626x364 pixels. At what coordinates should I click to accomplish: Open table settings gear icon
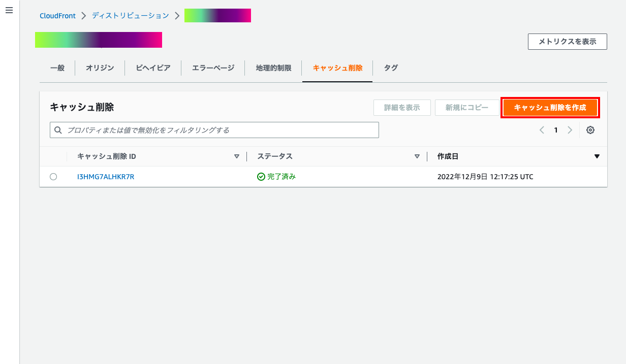click(590, 130)
